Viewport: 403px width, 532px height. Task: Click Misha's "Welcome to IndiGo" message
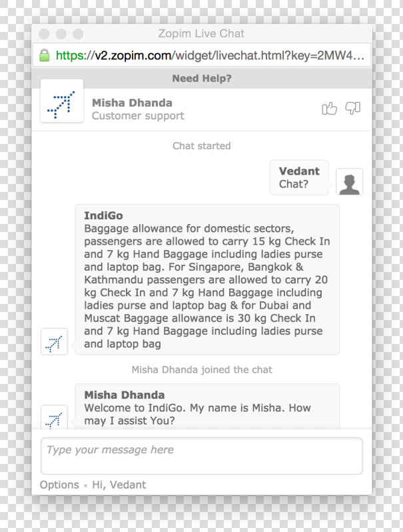coord(207,407)
